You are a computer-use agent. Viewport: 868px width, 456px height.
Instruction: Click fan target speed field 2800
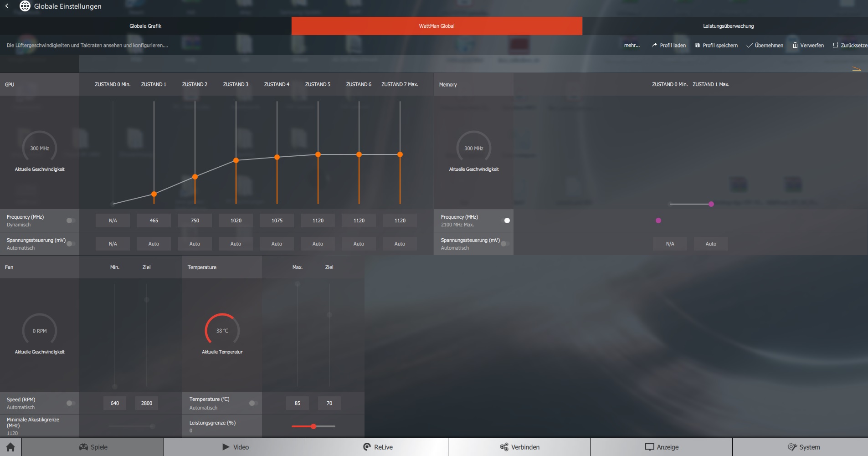[147, 403]
